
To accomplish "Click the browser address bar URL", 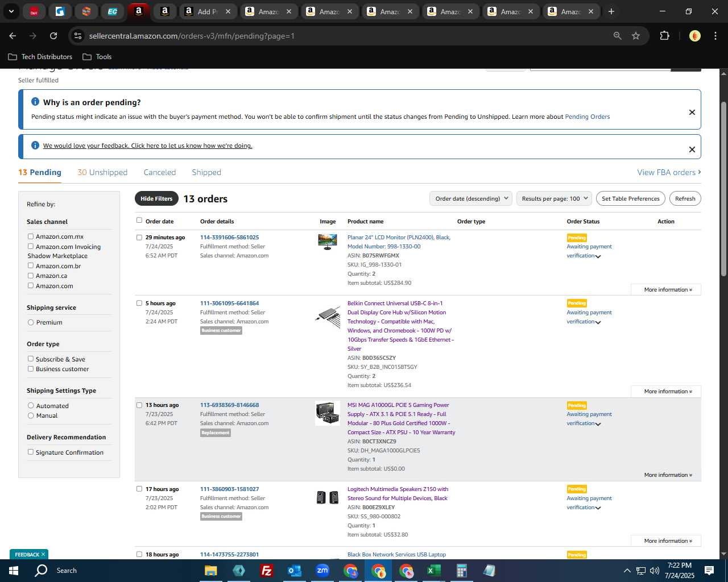I will tap(192, 36).
